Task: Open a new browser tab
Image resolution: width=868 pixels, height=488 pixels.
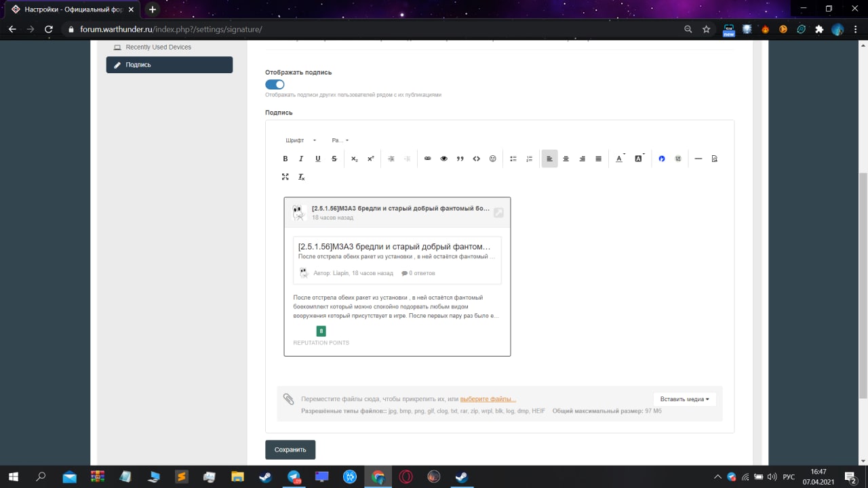Action: click(x=152, y=9)
